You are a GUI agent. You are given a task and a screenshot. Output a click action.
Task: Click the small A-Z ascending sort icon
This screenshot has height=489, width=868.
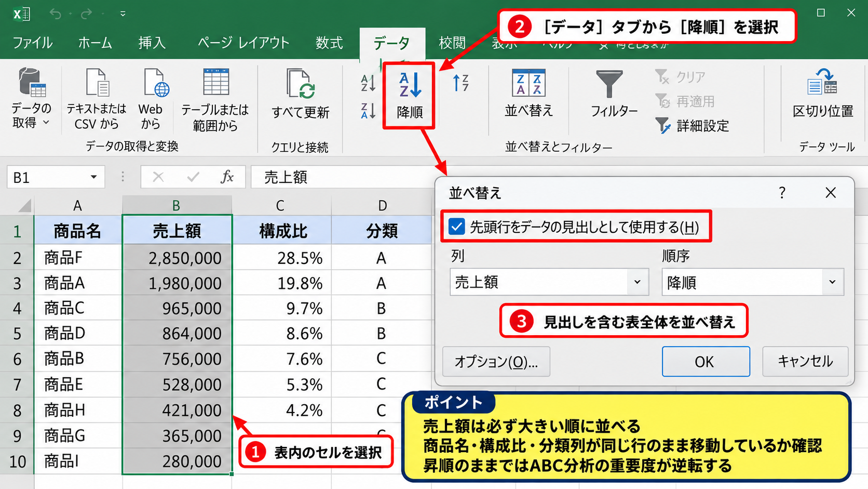(368, 83)
